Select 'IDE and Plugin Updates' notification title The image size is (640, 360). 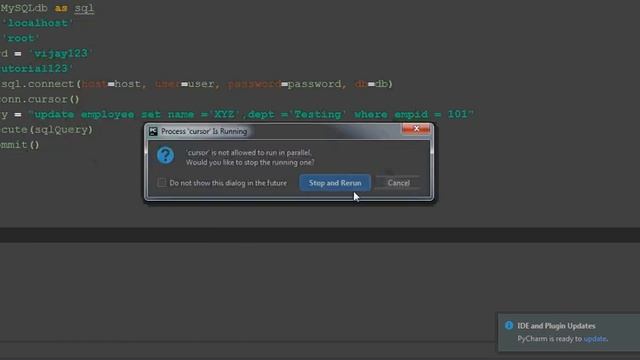tap(556, 326)
